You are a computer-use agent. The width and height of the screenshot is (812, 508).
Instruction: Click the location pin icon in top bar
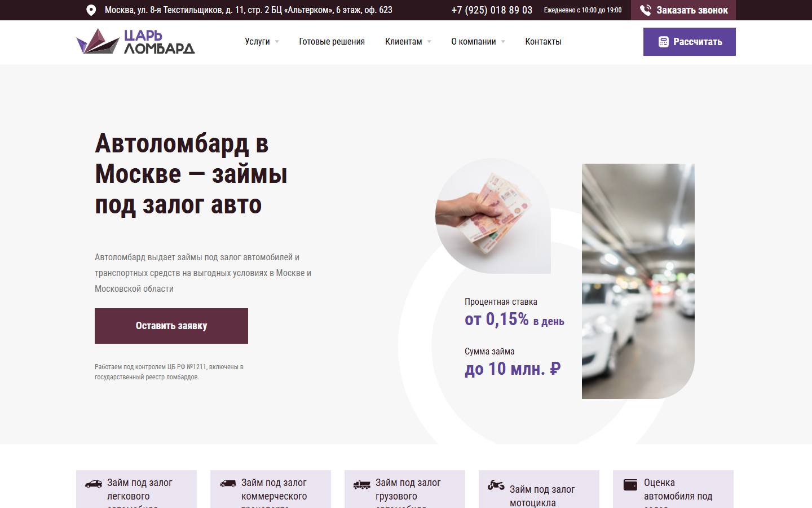(91, 10)
